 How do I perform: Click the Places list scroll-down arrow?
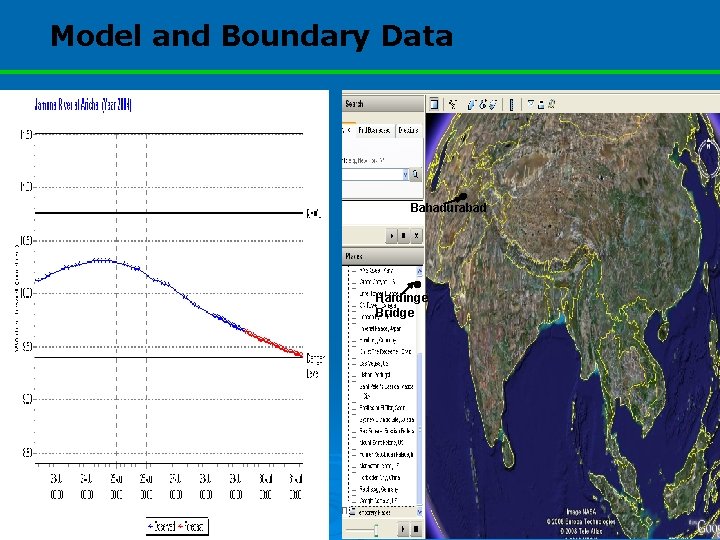click(419, 512)
